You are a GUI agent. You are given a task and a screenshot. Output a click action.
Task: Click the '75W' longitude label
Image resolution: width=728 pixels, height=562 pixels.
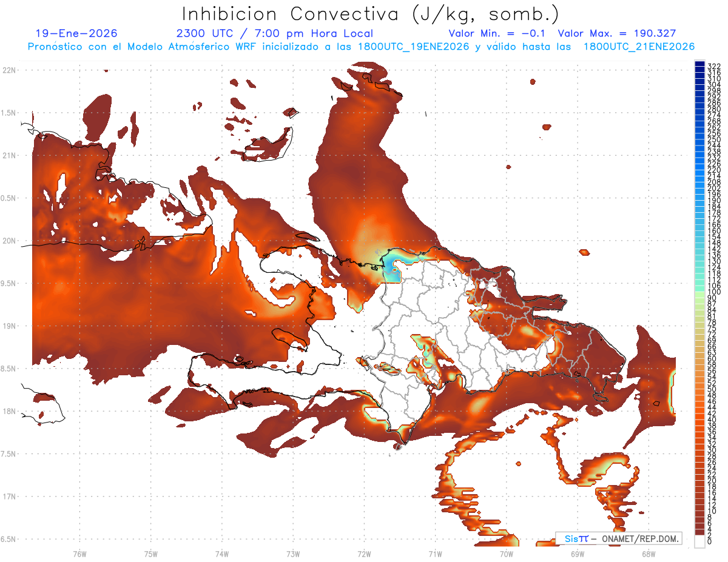150,554
